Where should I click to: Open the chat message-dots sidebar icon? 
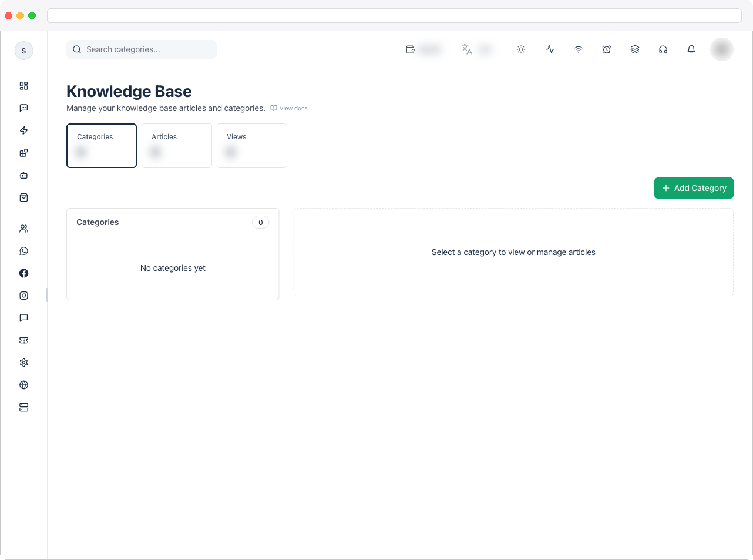click(x=23, y=108)
